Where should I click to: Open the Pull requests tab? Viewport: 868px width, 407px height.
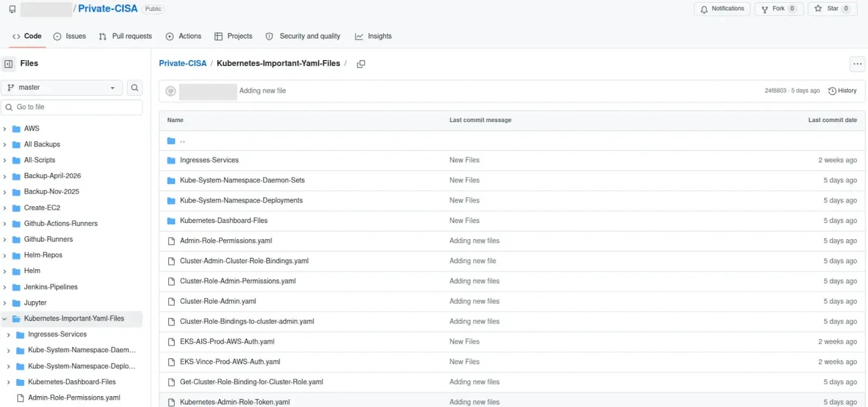click(x=125, y=36)
